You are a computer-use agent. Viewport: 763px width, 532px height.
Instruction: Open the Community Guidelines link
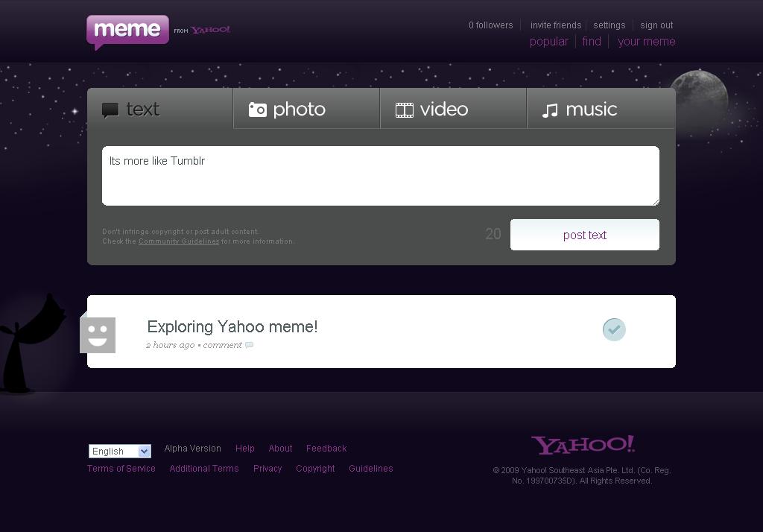click(178, 241)
